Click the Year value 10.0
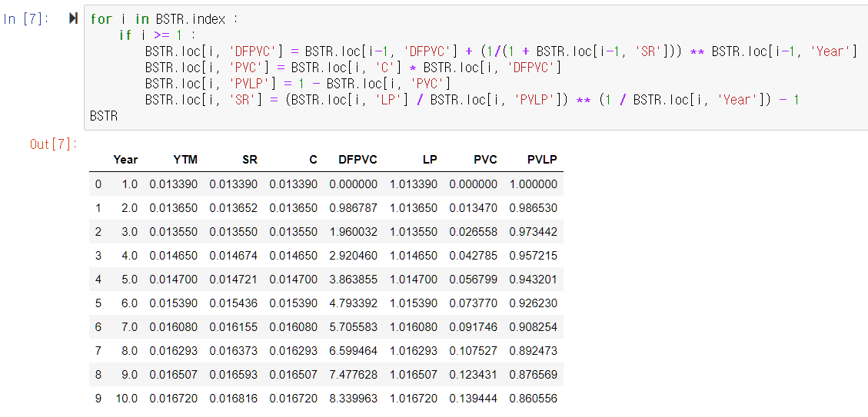 [127, 399]
